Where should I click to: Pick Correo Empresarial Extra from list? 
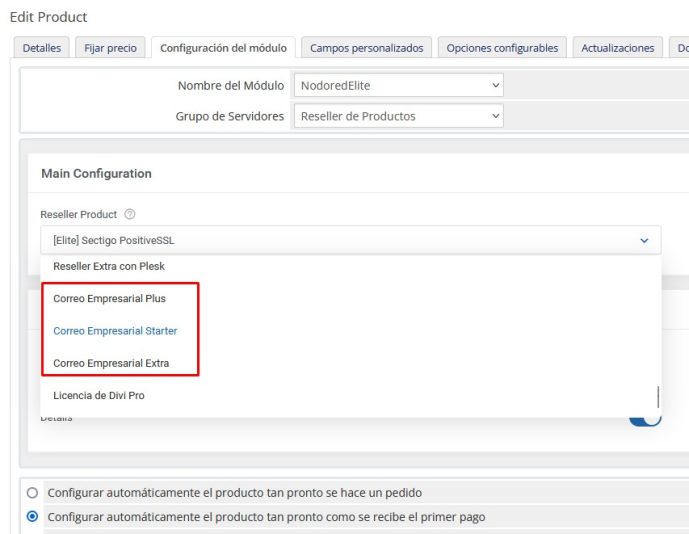point(111,363)
